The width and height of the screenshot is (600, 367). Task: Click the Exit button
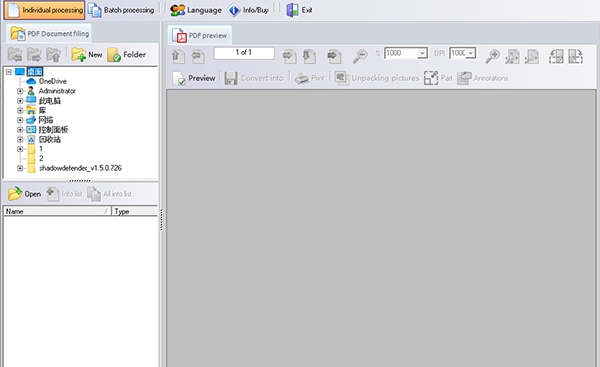300,10
